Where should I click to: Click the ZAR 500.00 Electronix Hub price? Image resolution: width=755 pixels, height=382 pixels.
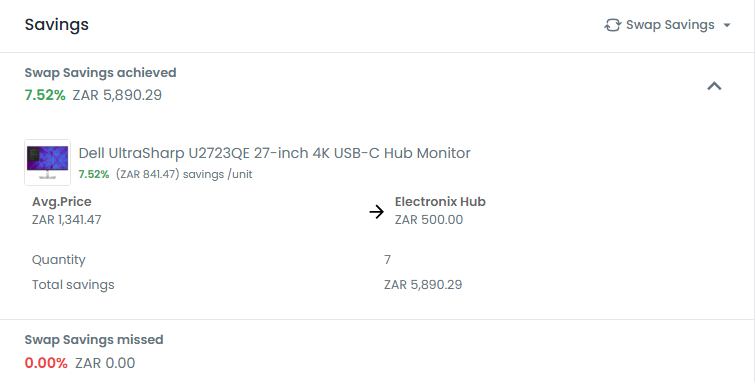click(429, 220)
